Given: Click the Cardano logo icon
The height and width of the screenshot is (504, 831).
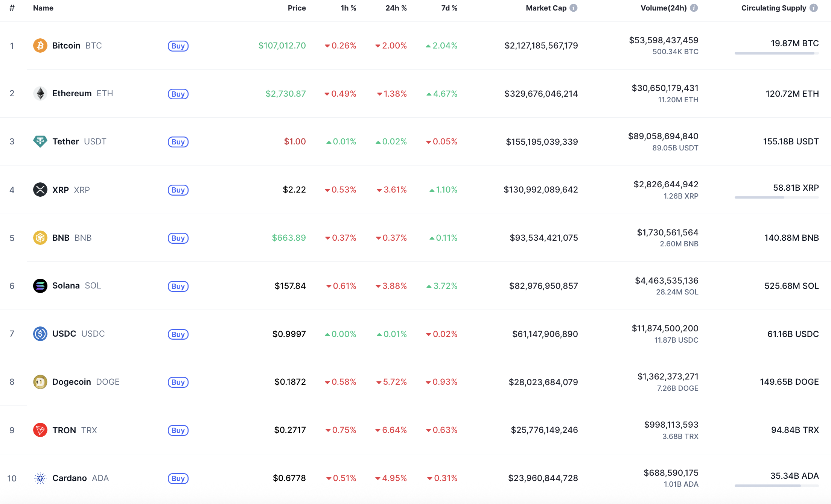Looking at the screenshot, I should point(40,478).
